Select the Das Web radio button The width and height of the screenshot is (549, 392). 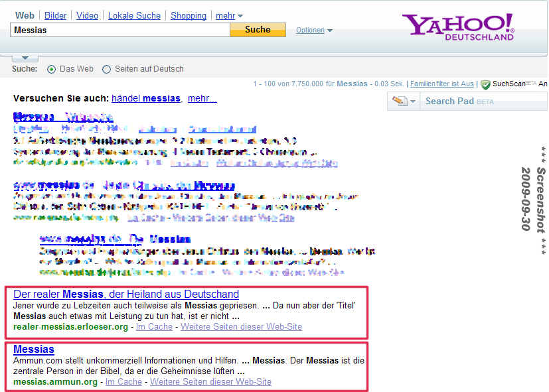51,69
